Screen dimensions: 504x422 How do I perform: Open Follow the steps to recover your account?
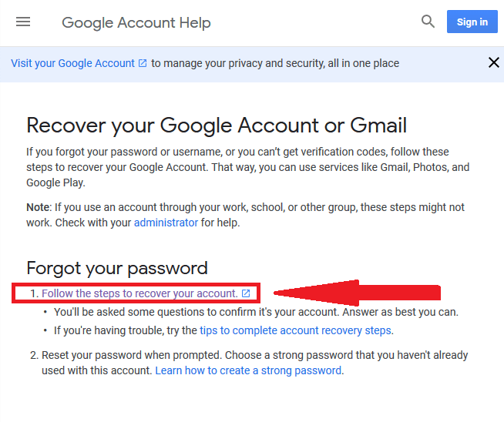tap(139, 293)
